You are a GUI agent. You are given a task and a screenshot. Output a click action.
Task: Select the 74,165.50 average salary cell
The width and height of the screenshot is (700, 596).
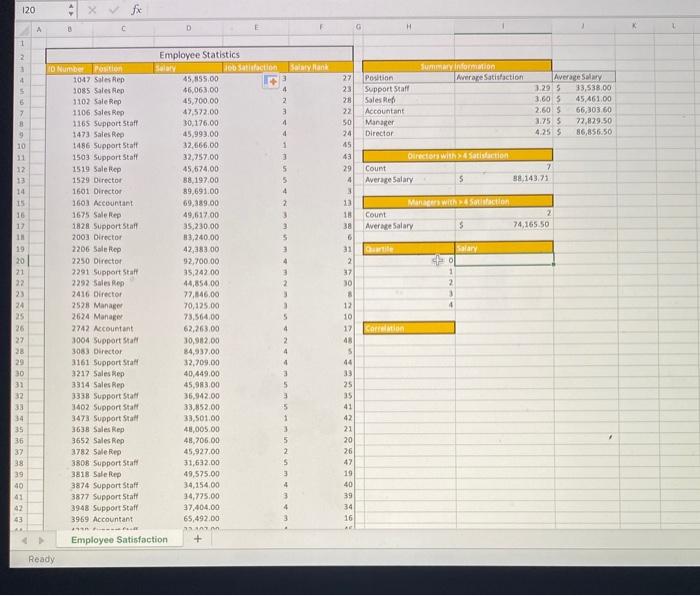click(504, 224)
